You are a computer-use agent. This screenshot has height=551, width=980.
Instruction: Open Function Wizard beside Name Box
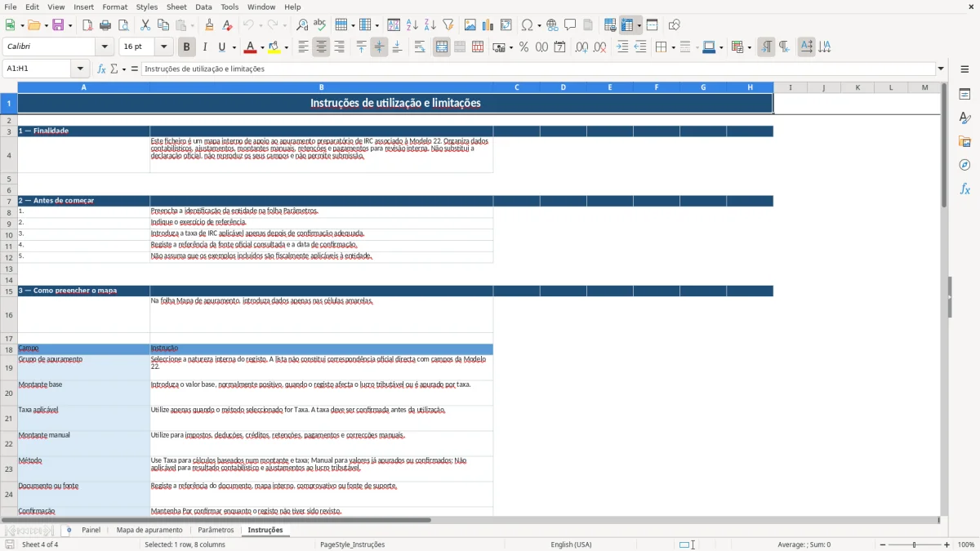[x=101, y=69]
